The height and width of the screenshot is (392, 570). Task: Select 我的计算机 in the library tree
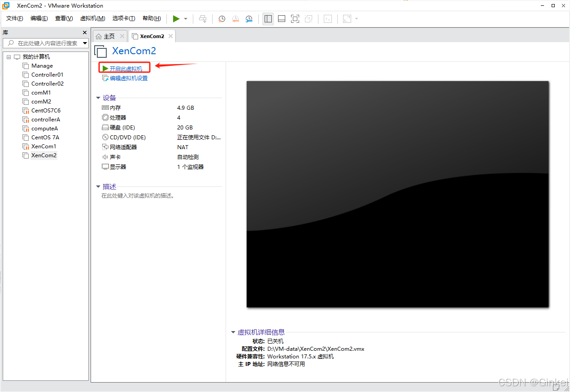point(36,57)
